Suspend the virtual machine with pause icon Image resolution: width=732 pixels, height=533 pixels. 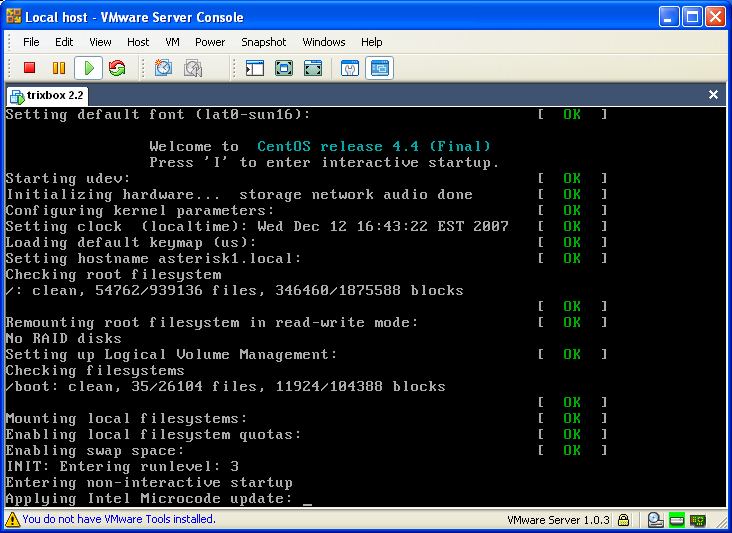pyautogui.click(x=59, y=68)
